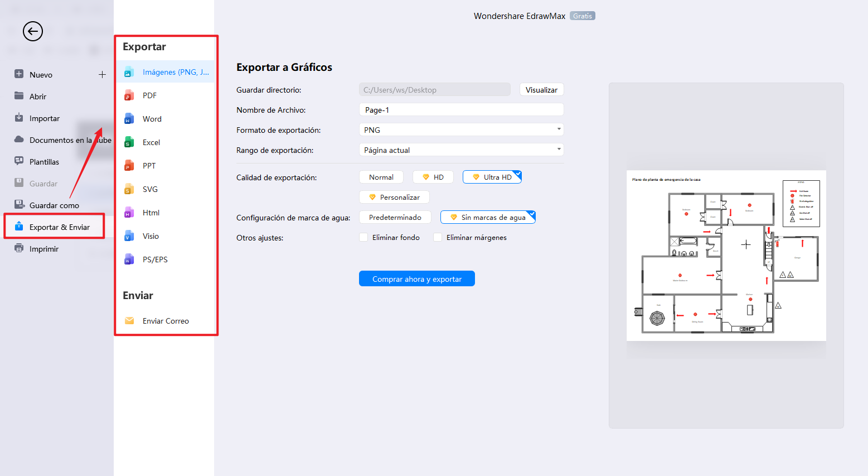This screenshot has width=868, height=476.
Task: Click the Nombre de Archivo field
Action: (x=461, y=110)
